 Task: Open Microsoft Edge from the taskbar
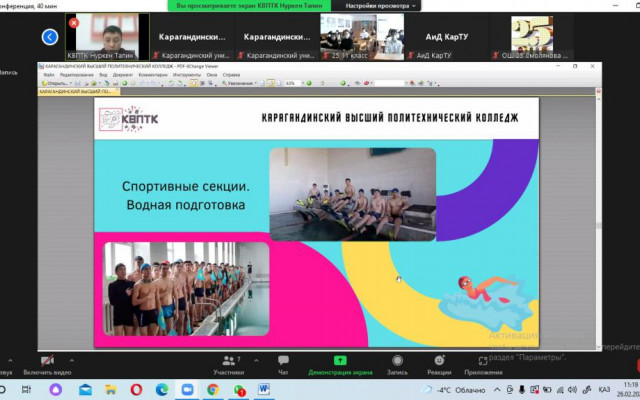pos(162,389)
